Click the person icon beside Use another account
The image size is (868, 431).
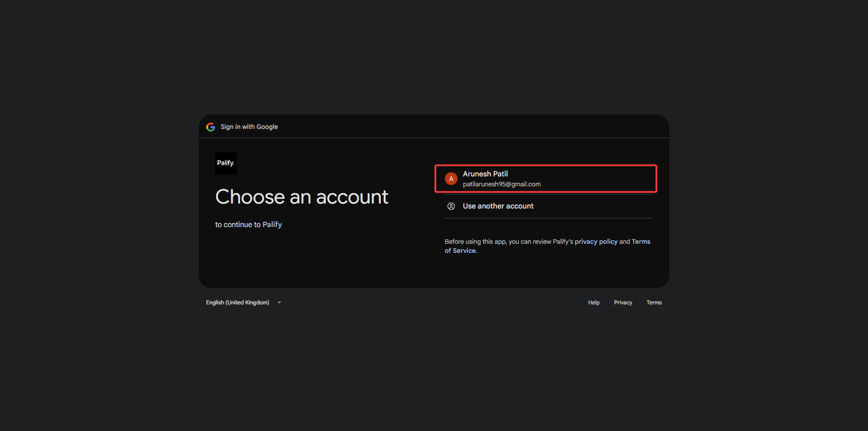tap(451, 206)
